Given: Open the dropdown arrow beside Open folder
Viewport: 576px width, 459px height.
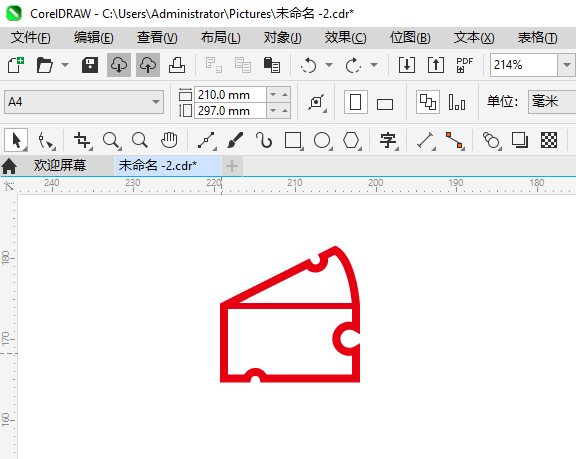Looking at the screenshot, I should 65,65.
